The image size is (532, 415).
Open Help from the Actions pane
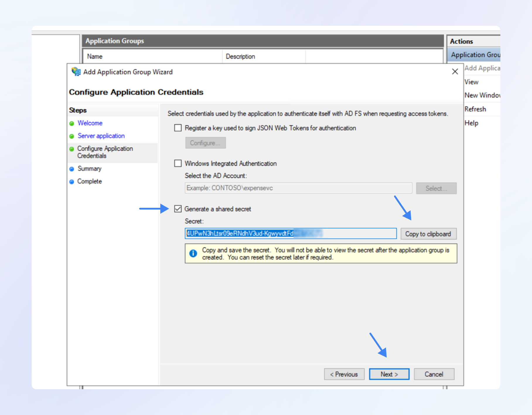[471, 123]
